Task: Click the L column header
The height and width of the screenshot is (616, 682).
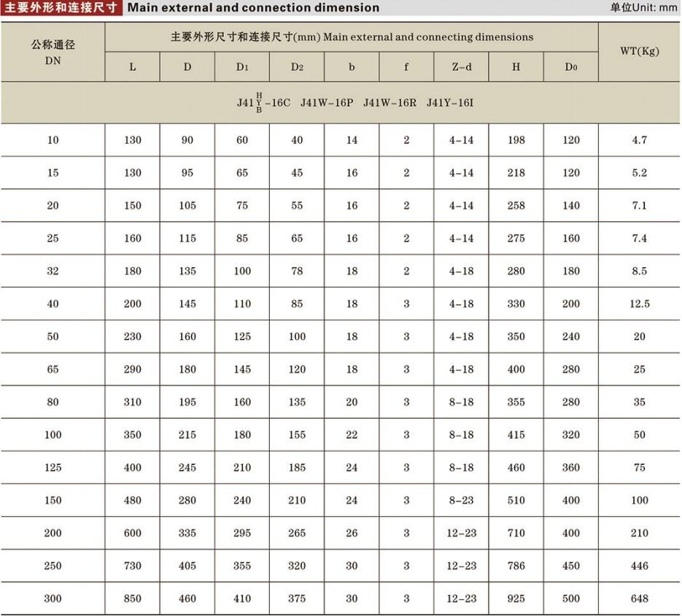Action: (132, 66)
